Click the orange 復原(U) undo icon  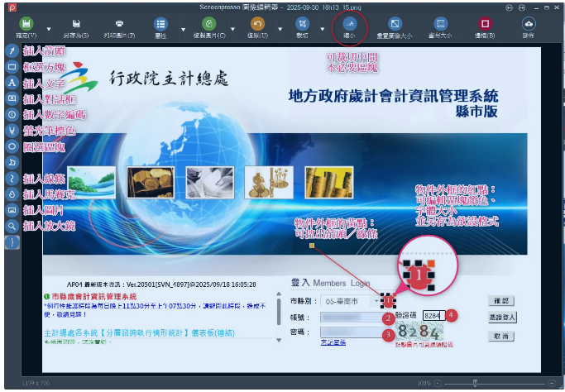tap(257, 24)
